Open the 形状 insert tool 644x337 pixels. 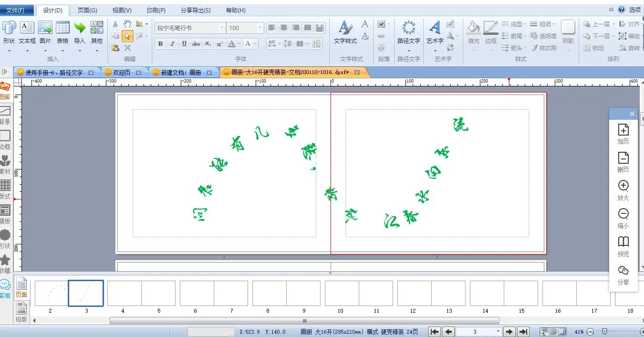coord(9,32)
